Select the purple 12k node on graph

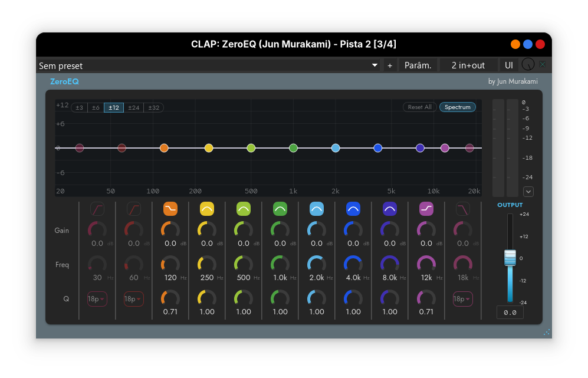(445, 148)
